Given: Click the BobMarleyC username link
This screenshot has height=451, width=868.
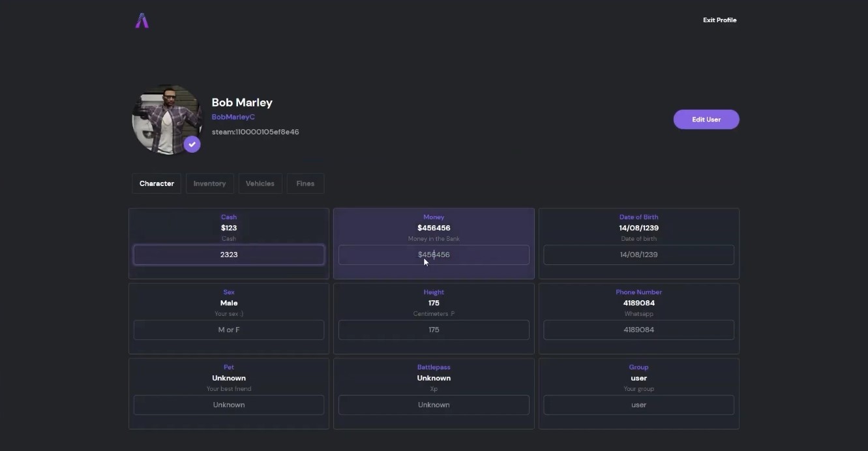Looking at the screenshot, I should pyautogui.click(x=233, y=117).
